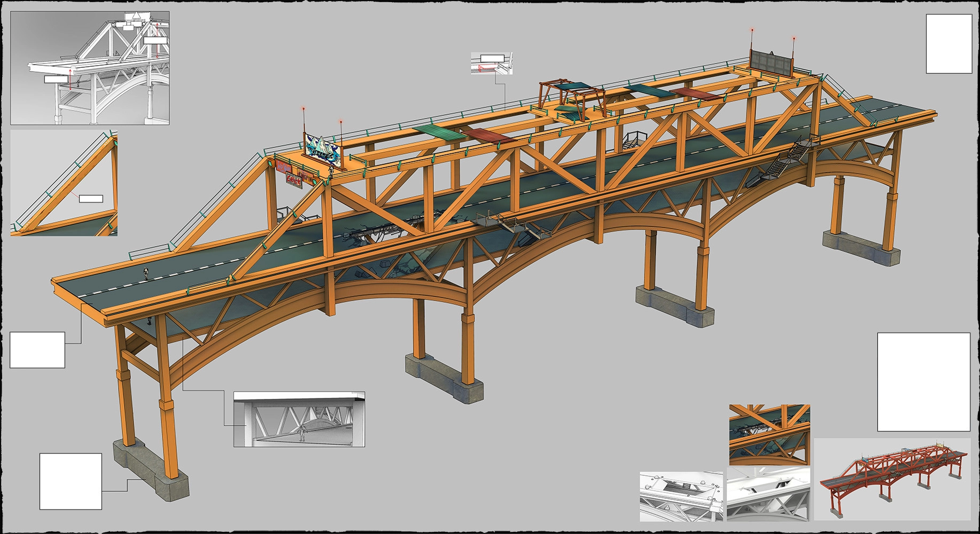
Task: Select the red bridge color variant thumbnail
Action: click(892, 480)
